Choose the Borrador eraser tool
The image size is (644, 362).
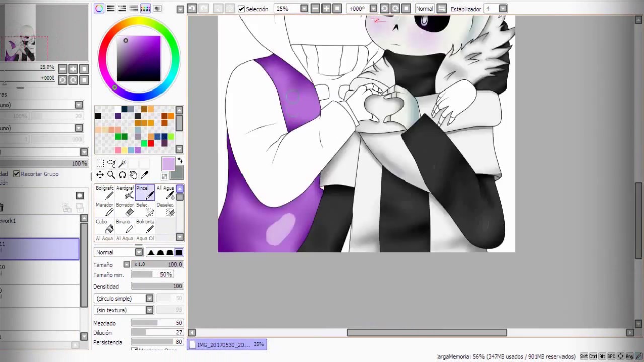point(125,209)
